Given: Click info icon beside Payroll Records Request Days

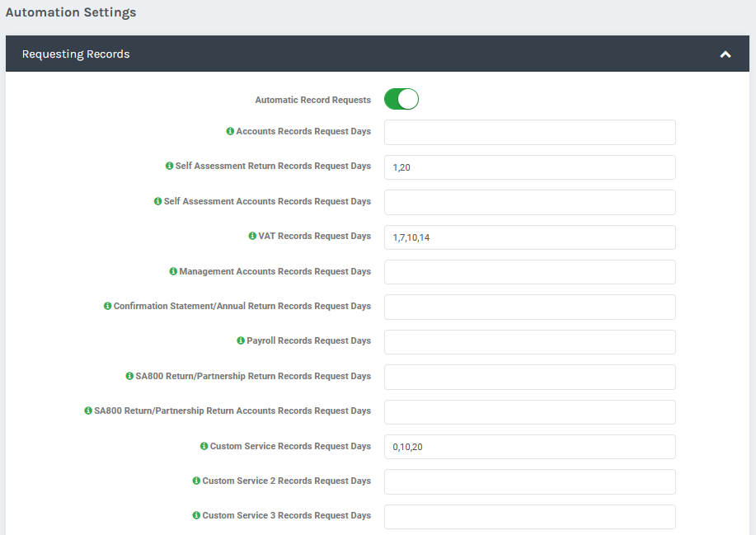Looking at the screenshot, I should pyautogui.click(x=241, y=340).
